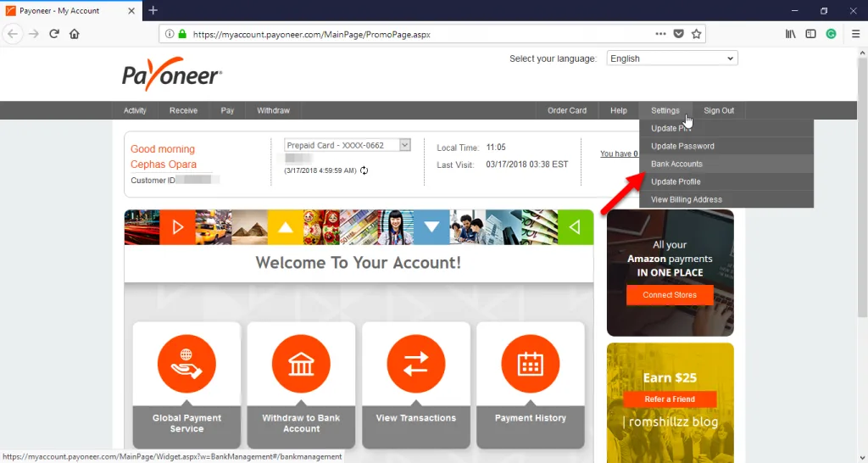Open site information icon in address bar
The width and height of the screenshot is (868, 463).
[170, 34]
